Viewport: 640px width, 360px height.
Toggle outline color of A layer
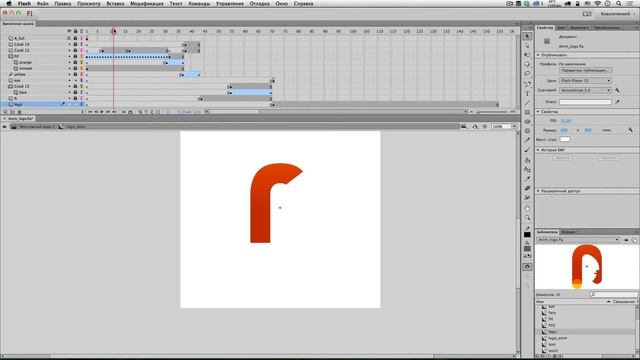click(81, 98)
